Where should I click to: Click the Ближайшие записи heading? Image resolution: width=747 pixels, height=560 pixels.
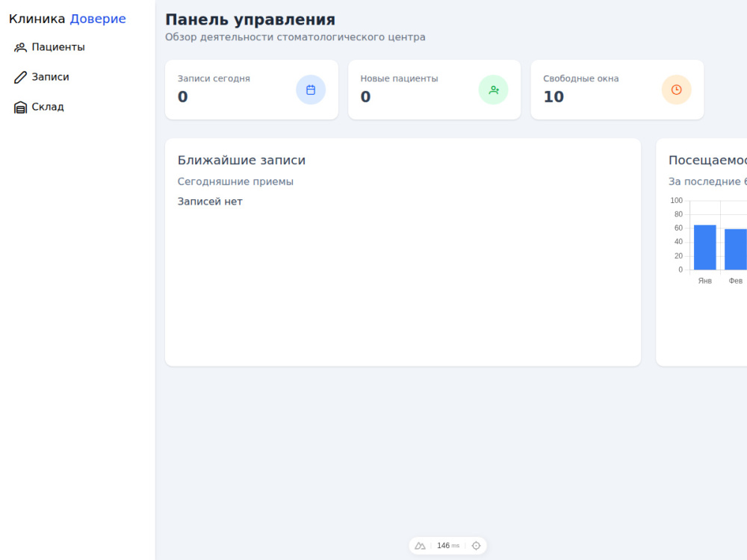[x=241, y=160]
